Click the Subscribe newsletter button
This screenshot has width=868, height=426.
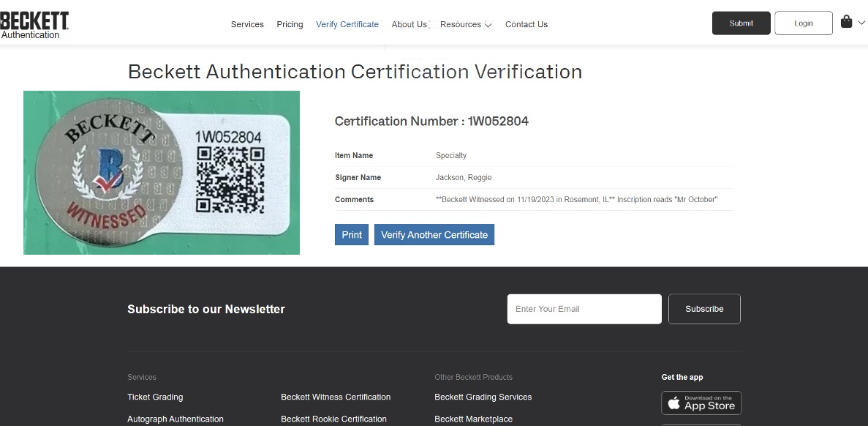click(704, 309)
